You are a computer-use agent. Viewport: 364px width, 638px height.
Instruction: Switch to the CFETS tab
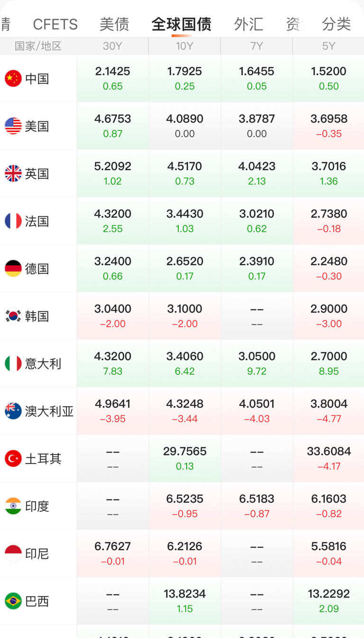(x=55, y=24)
